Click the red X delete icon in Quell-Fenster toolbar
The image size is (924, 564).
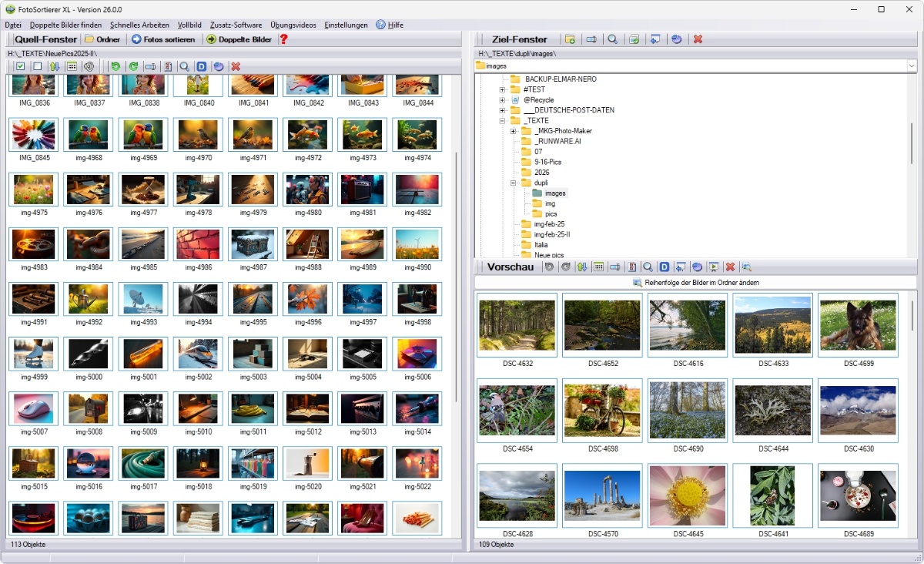(x=236, y=67)
